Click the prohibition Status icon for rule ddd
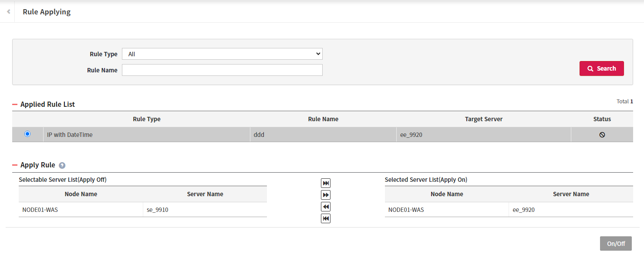Image resolution: width=644 pixels, height=269 pixels. tap(602, 135)
